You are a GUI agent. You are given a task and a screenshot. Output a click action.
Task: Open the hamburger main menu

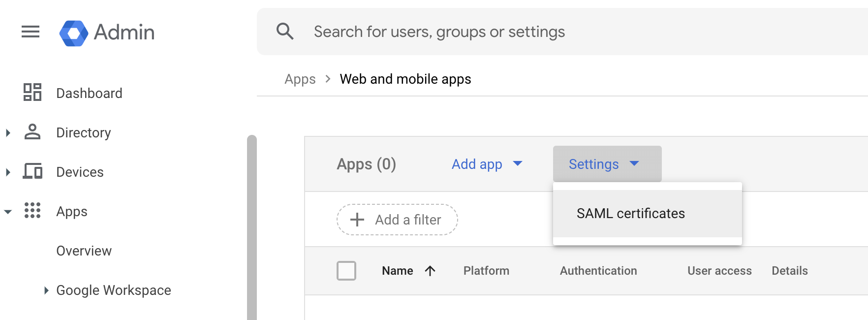point(31,32)
